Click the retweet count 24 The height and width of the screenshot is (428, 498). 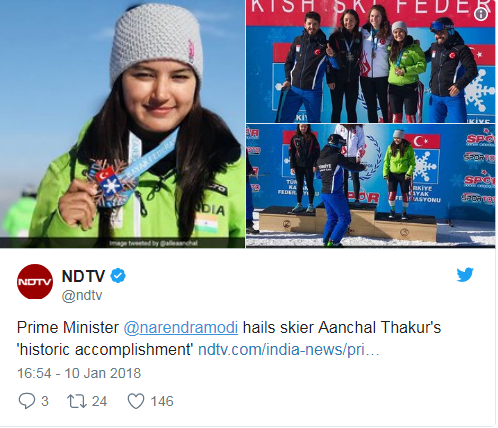99,401
